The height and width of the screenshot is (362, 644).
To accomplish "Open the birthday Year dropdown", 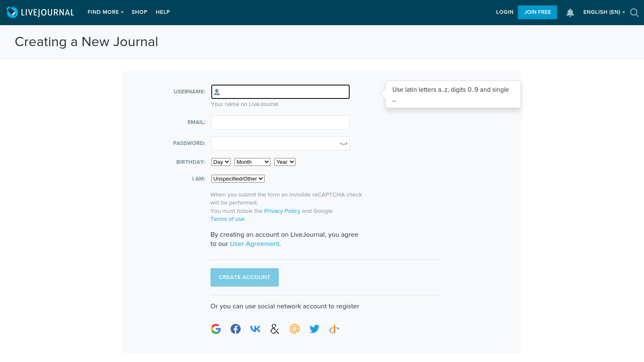I will click(x=285, y=162).
